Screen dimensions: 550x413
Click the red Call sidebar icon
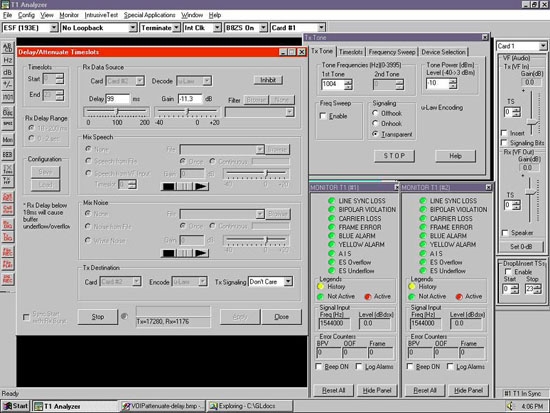(x=7, y=197)
